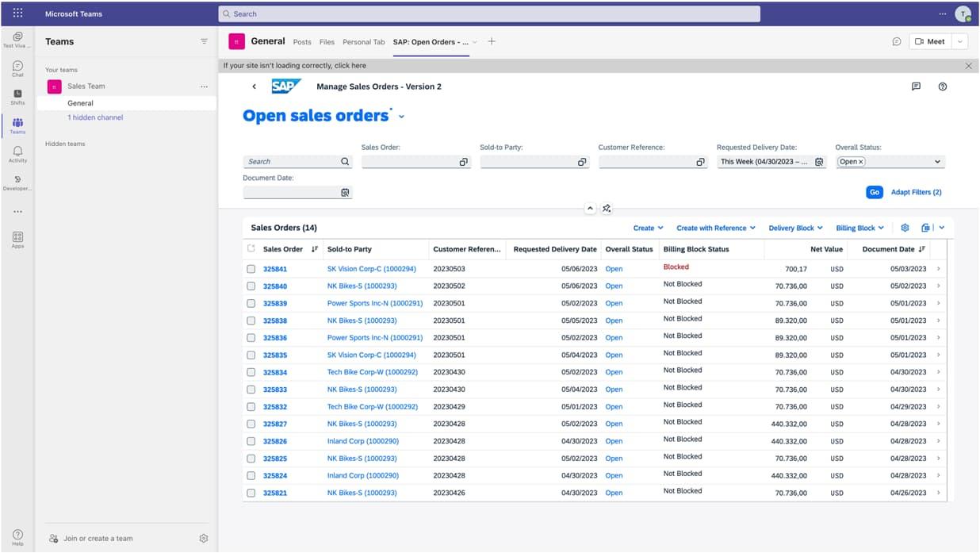
Task: Open manage teams settings gear
Action: [204, 538]
